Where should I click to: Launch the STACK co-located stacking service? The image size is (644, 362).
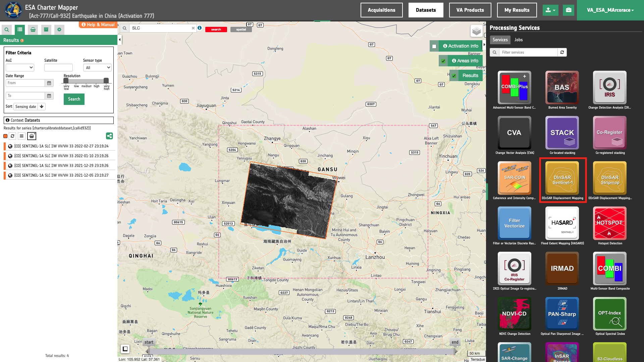point(562,133)
